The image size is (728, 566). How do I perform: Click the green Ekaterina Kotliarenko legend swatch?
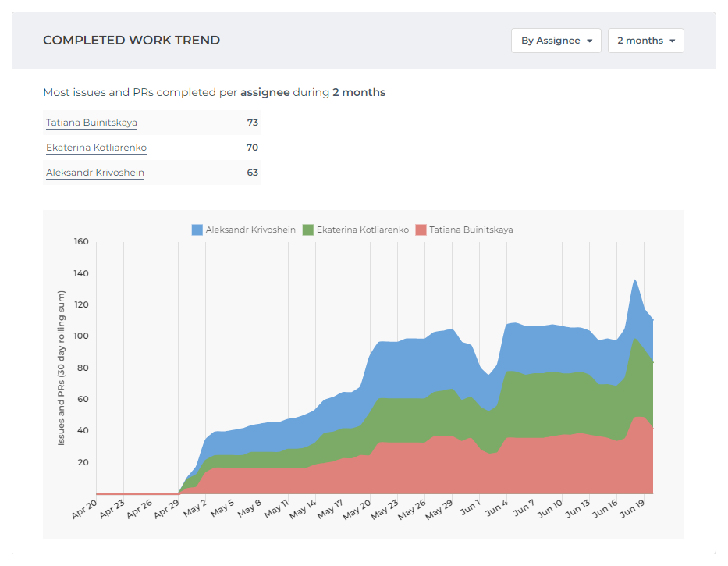[308, 230]
